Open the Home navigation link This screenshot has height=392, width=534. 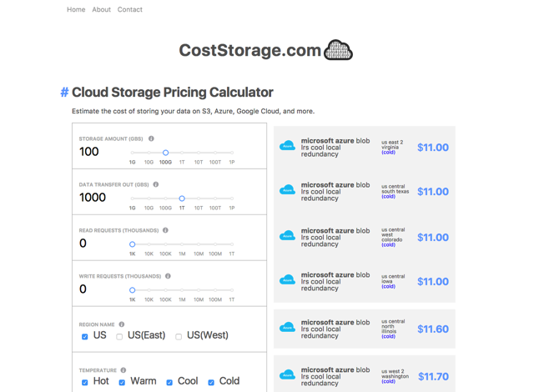coord(76,9)
